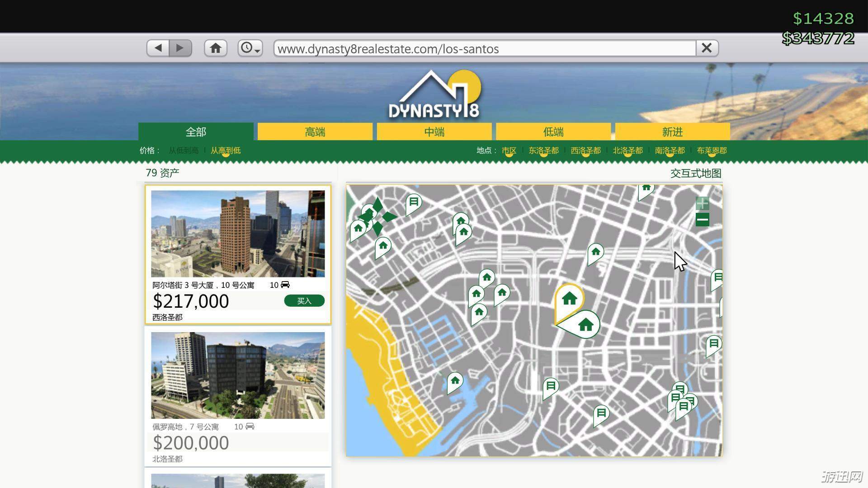Click the $217,000 price text
This screenshot has height=488, width=868.
(191, 301)
